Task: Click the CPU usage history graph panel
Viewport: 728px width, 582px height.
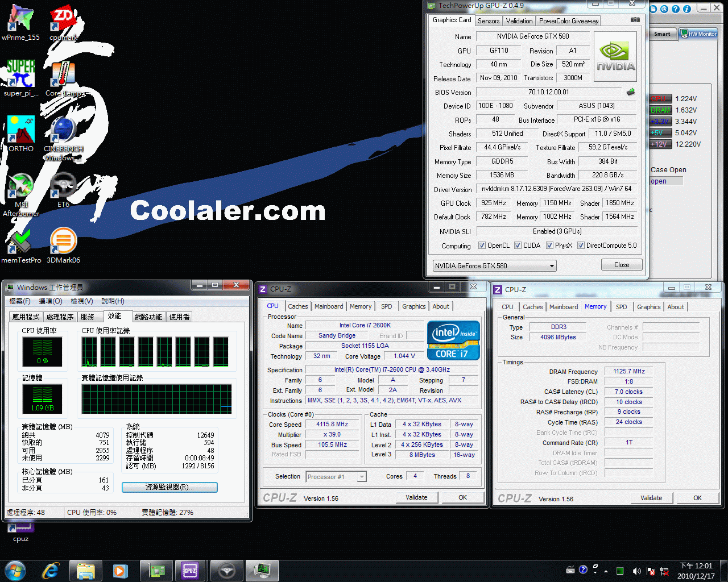Action: click(156, 351)
